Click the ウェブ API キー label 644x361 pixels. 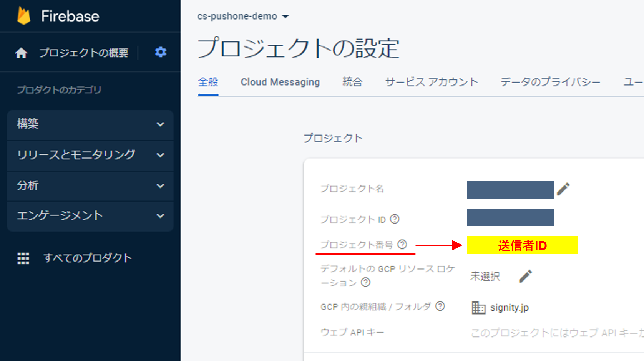click(x=352, y=333)
